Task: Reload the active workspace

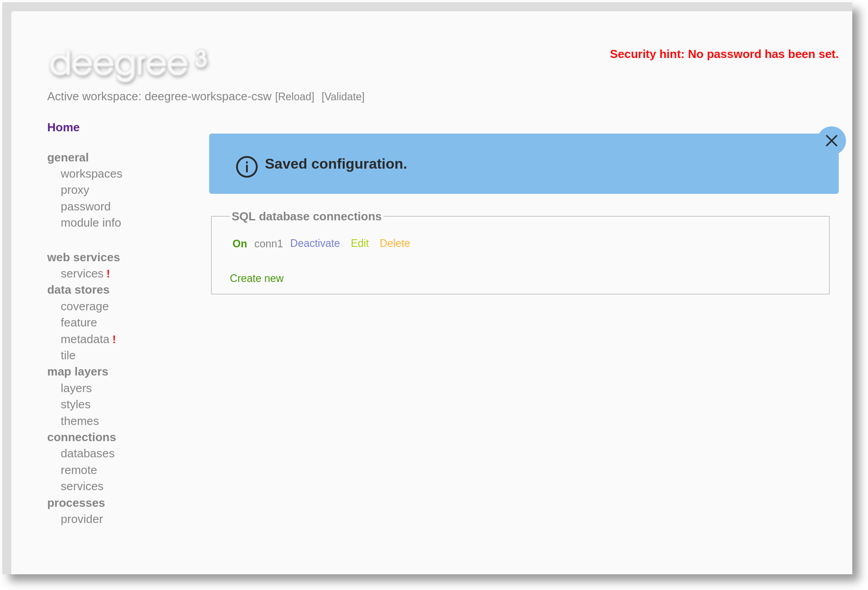Action: [x=294, y=96]
